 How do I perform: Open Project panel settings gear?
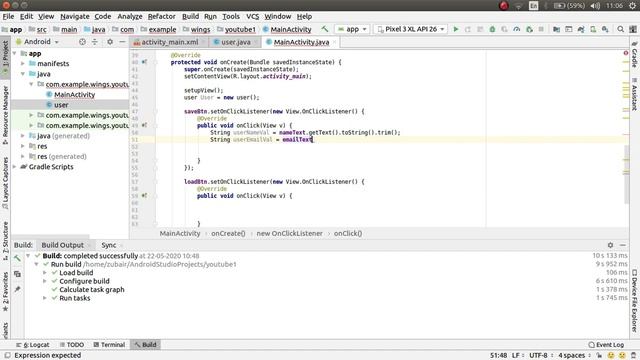tap(110, 42)
